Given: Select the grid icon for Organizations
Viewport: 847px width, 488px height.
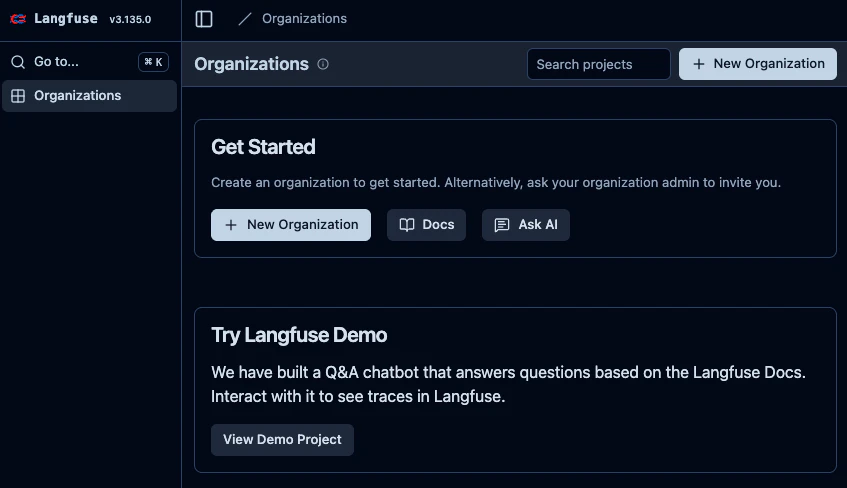Looking at the screenshot, I should [x=18, y=96].
